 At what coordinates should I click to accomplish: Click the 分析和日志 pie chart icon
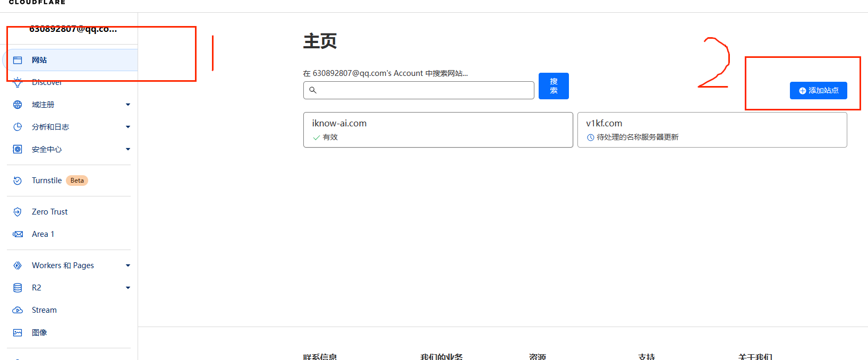coord(18,127)
